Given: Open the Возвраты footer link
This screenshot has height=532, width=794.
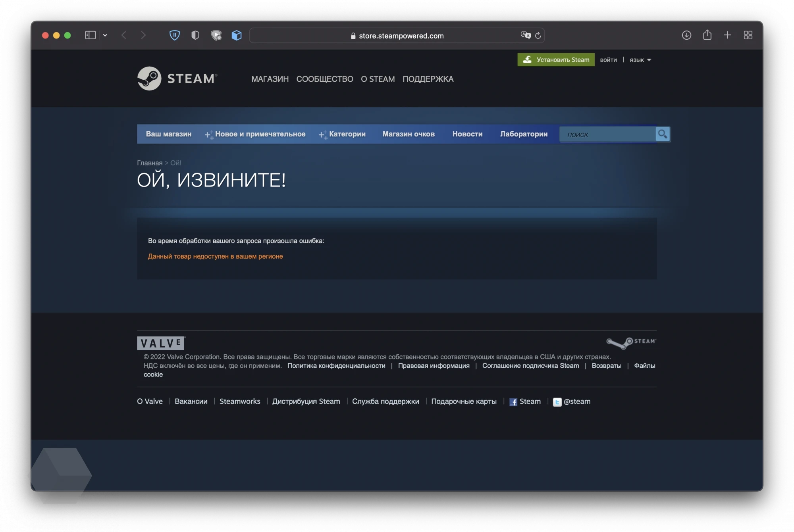Looking at the screenshot, I should (607, 366).
